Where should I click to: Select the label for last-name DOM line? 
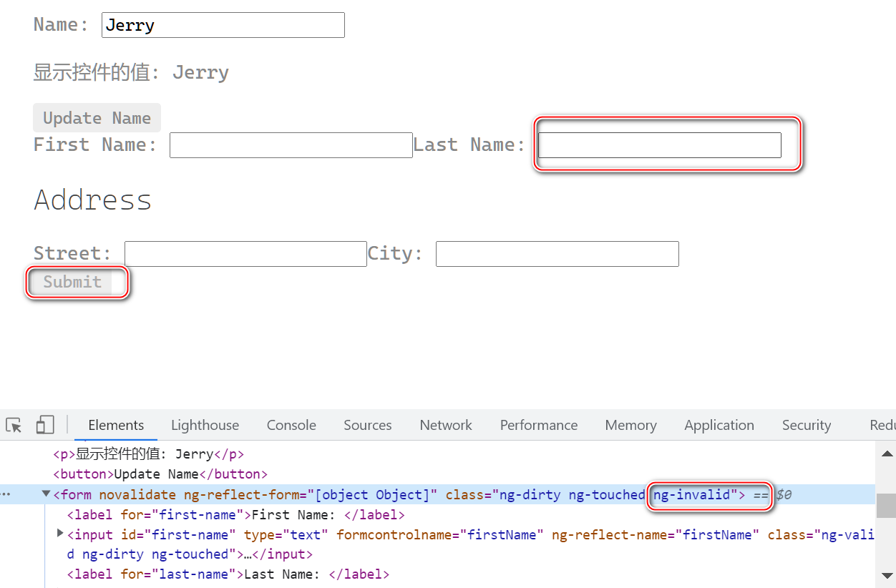pos(228,574)
